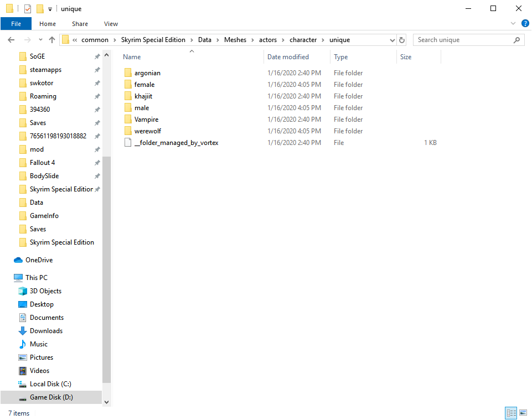Image resolution: width=532 pixels, height=420 pixels.
Task: Click the Forward navigation arrow
Action: tap(27, 40)
